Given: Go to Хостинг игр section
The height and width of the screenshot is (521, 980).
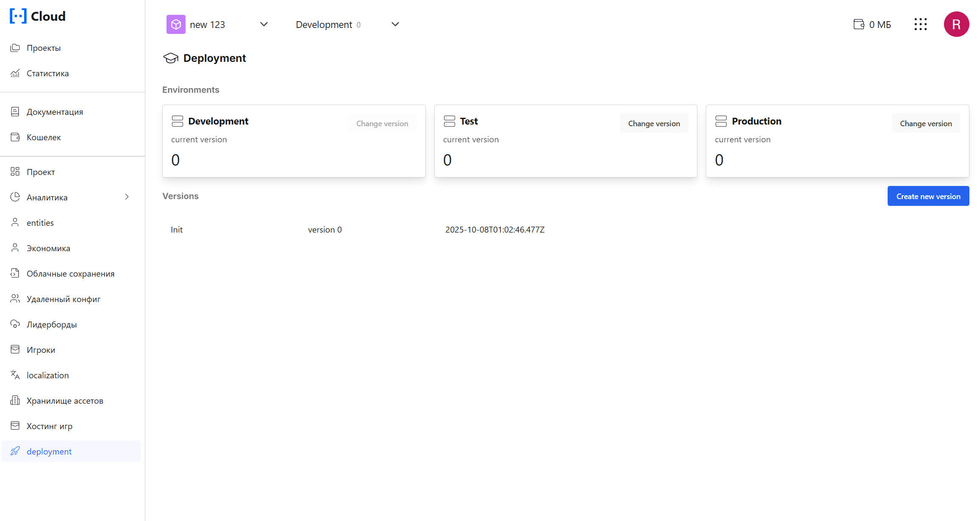Looking at the screenshot, I should click(49, 426).
